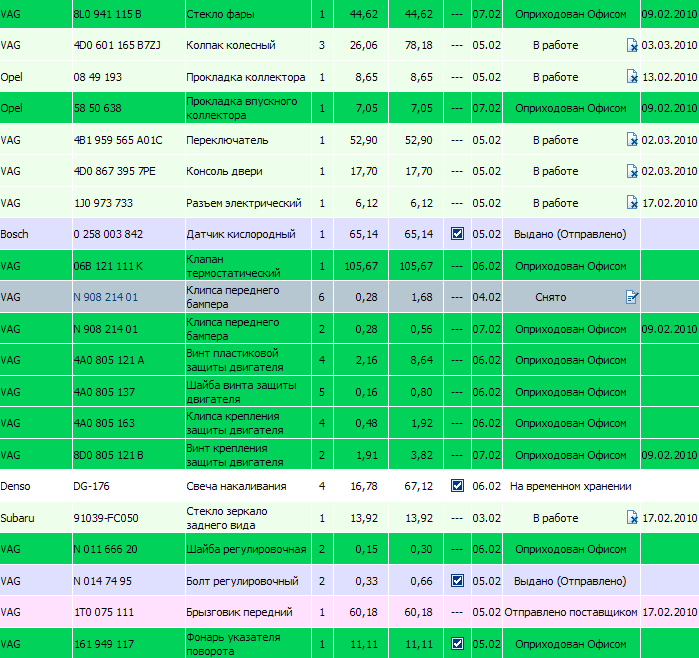The width and height of the screenshot is (699, 658).
Task: Click Отправлено поставщиком status
Action: pos(571,612)
